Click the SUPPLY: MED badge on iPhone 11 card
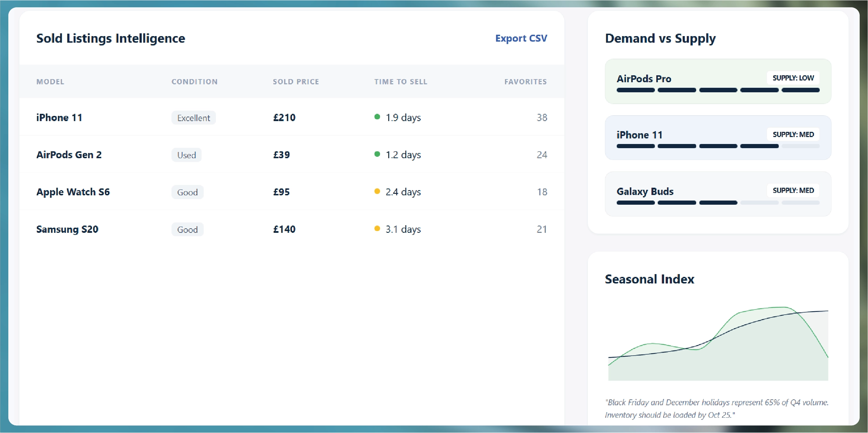 [x=793, y=135]
